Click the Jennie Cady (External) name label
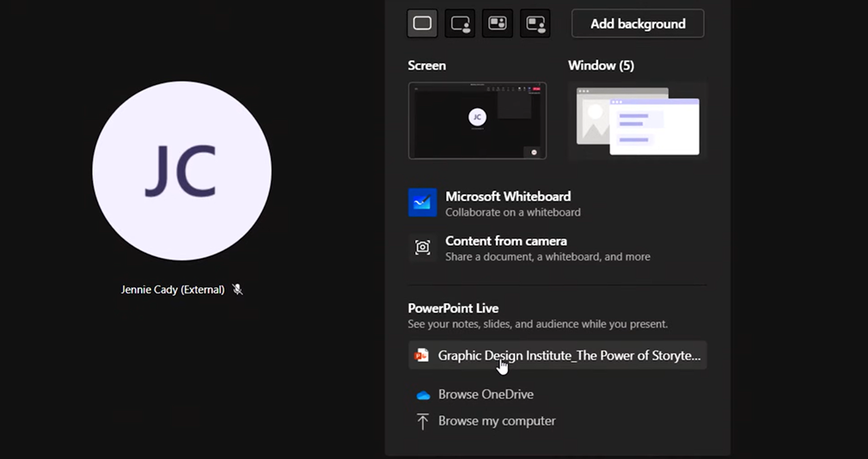Screen dimensions: 868x459 click(x=173, y=290)
